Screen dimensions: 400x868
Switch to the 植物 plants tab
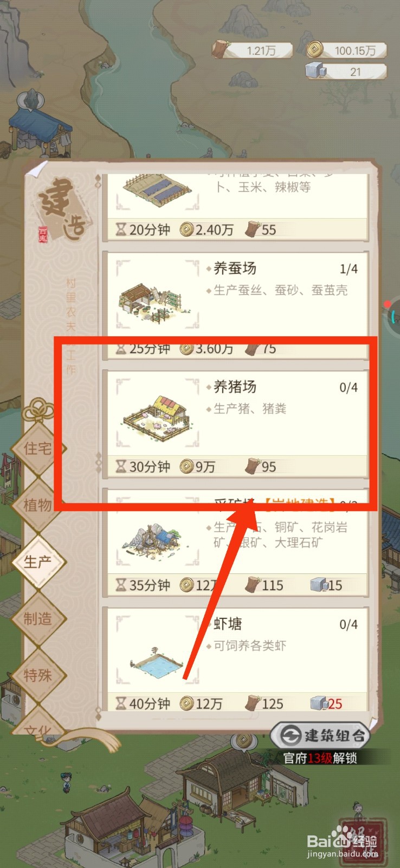tap(38, 505)
